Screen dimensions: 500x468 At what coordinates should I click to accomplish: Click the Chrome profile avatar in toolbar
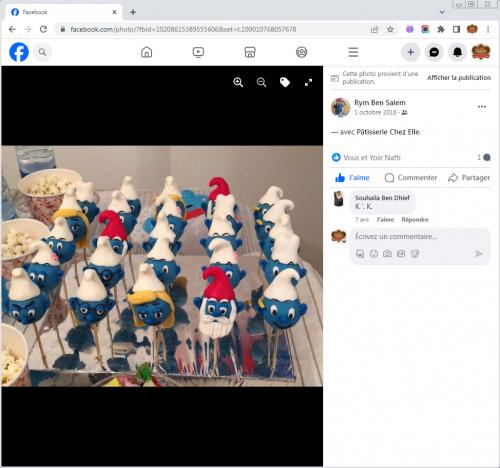[472, 29]
